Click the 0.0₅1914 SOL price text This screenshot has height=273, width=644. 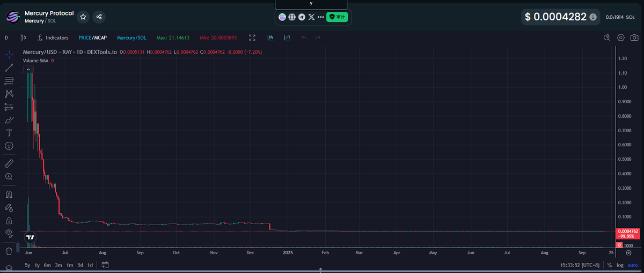pos(620,17)
